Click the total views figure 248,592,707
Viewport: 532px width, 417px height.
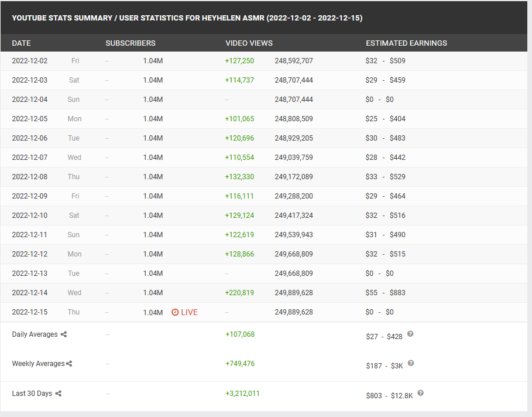(x=294, y=61)
